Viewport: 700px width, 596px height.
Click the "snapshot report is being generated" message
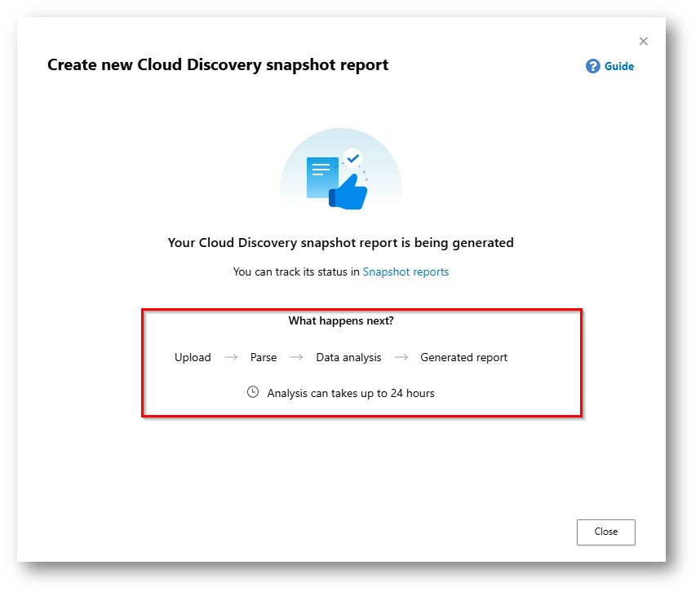tap(341, 242)
